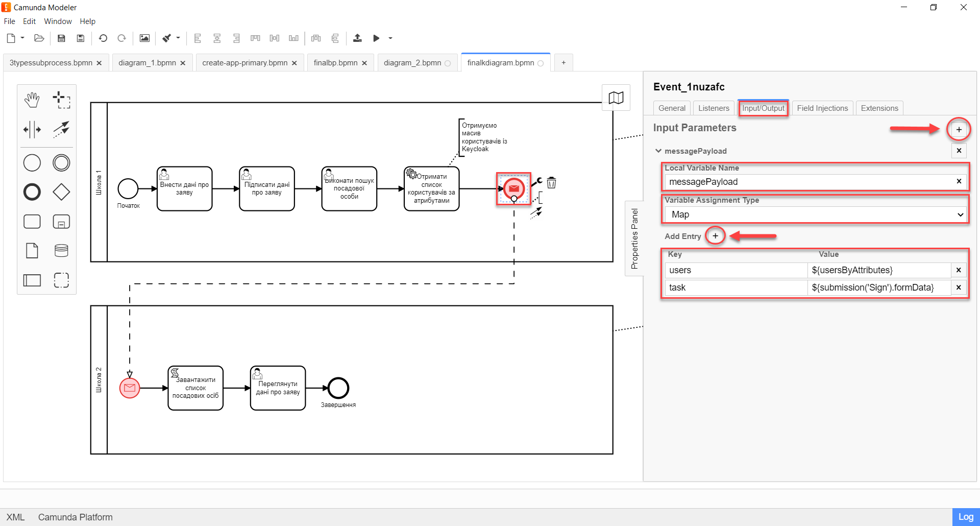Open the Extensions properties tab

879,108
